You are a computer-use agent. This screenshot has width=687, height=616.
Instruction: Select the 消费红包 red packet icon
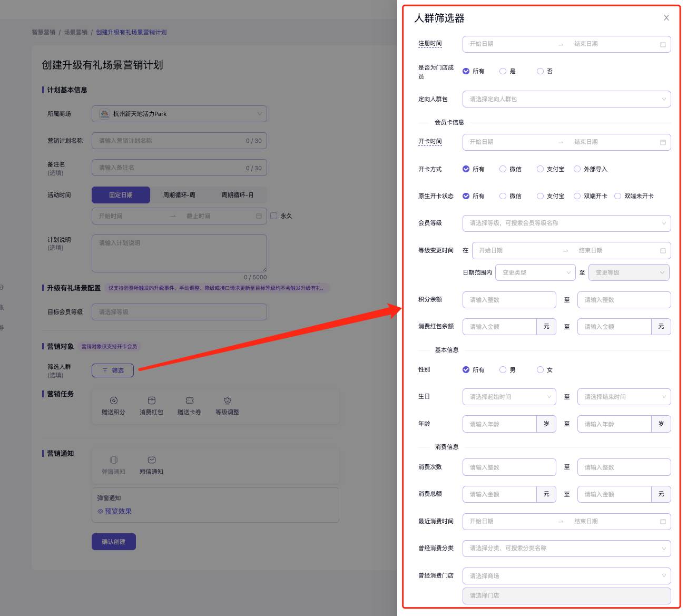pos(151,400)
